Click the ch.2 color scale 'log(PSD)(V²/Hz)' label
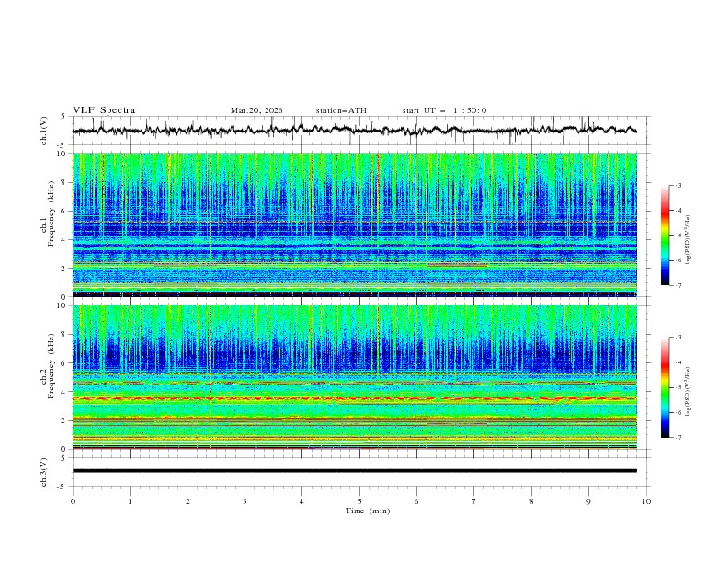The image size is (728, 563). point(688,392)
